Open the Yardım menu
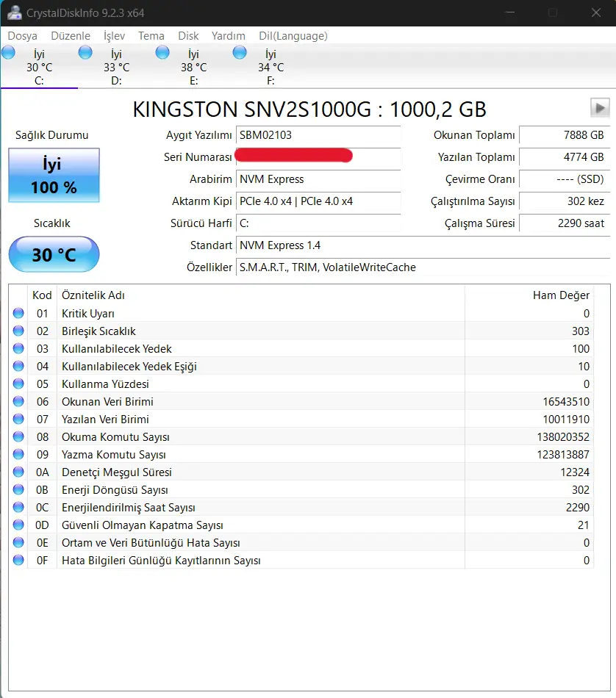 (228, 35)
